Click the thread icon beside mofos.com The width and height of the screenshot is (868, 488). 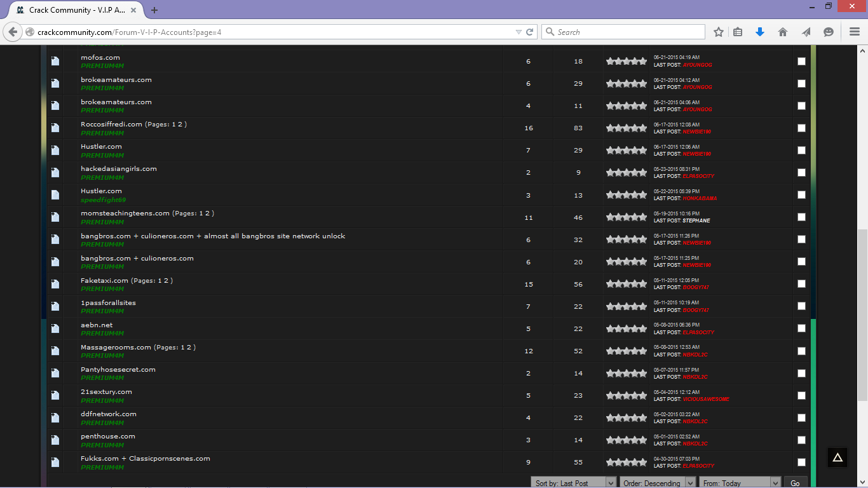[x=55, y=61]
